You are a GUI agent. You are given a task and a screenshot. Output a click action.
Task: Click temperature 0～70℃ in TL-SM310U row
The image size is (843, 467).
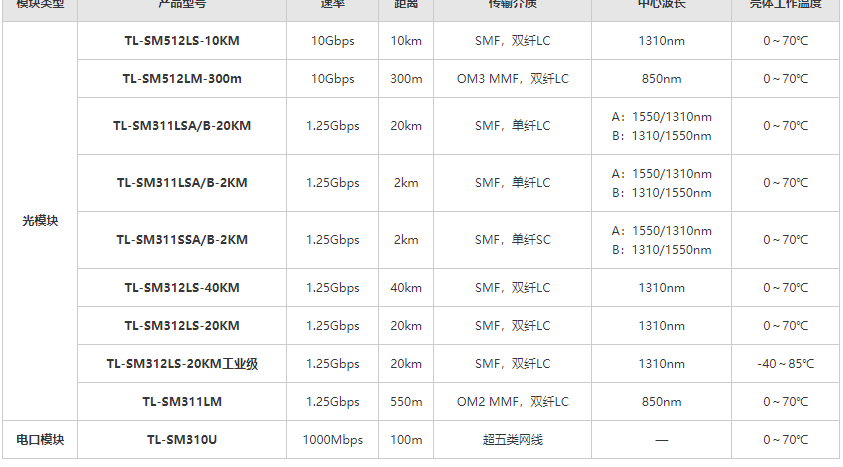point(785,440)
